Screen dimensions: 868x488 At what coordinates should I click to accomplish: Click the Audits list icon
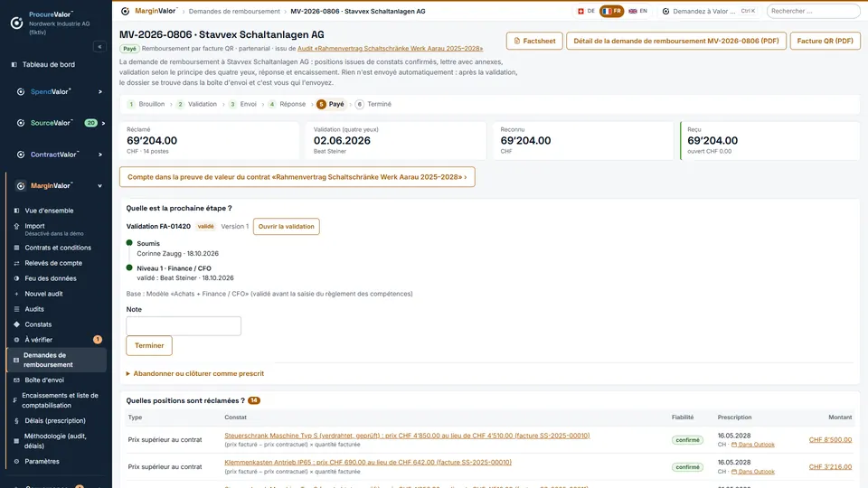click(x=16, y=309)
